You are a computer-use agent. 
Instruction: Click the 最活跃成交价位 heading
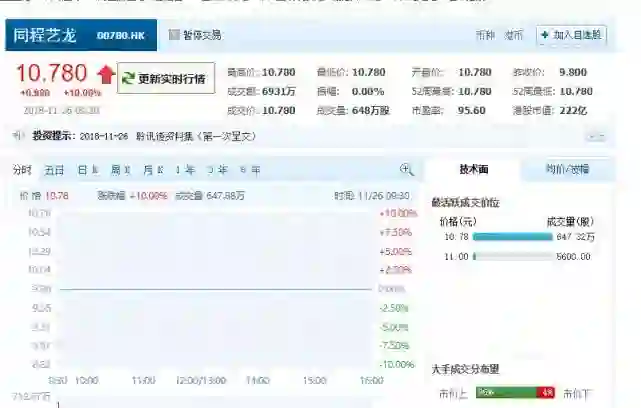(466, 203)
